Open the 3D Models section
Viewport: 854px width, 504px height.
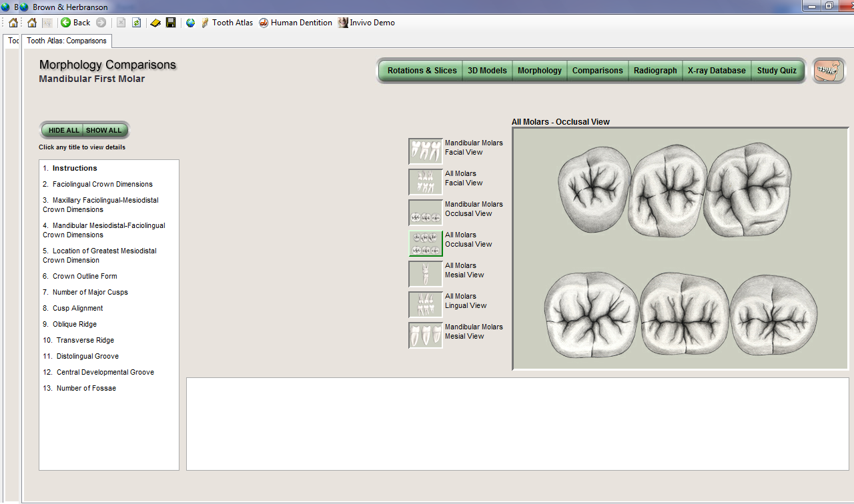point(487,71)
